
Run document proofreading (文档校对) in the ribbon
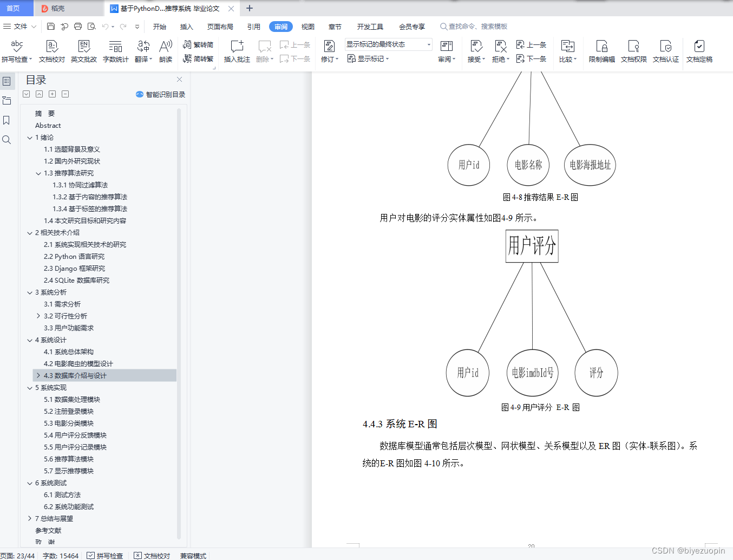(52, 51)
